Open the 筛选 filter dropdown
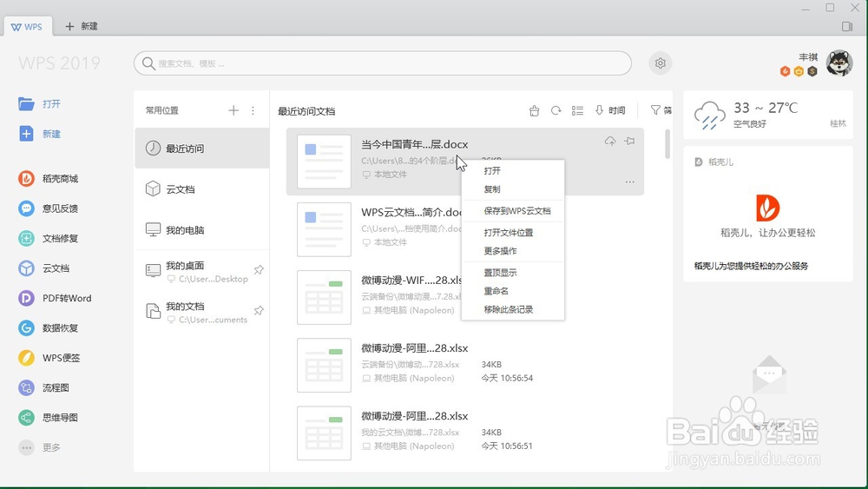The height and width of the screenshot is (489, 868). (x=661, y=111)
